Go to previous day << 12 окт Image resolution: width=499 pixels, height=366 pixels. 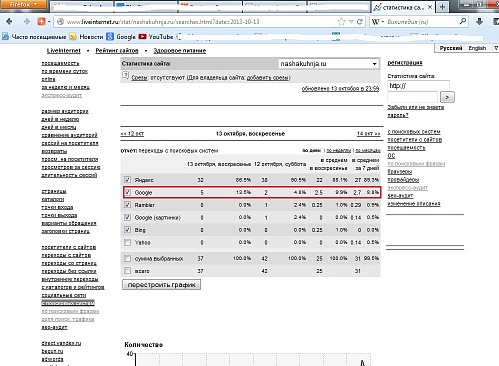point(132,134)
